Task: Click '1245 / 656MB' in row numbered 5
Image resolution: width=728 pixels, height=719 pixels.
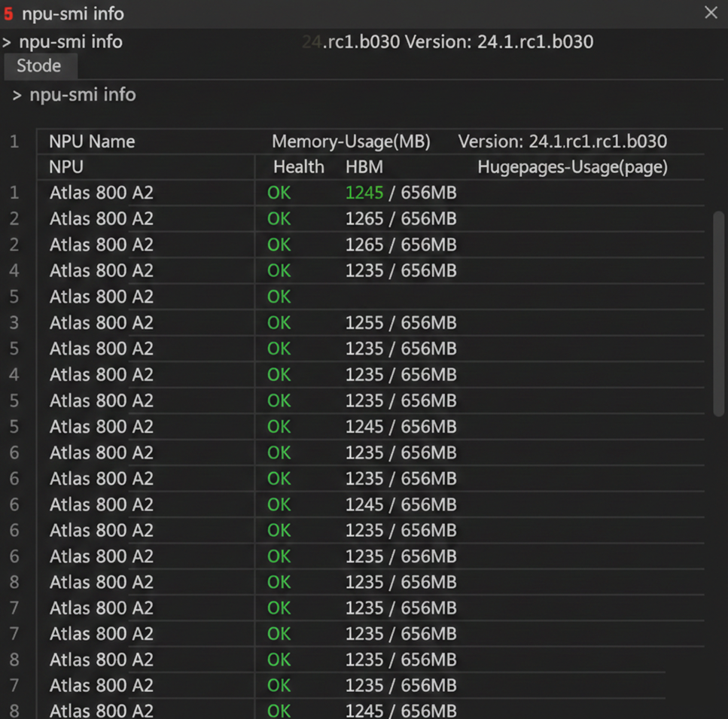Action: click(x=401, y=427)
